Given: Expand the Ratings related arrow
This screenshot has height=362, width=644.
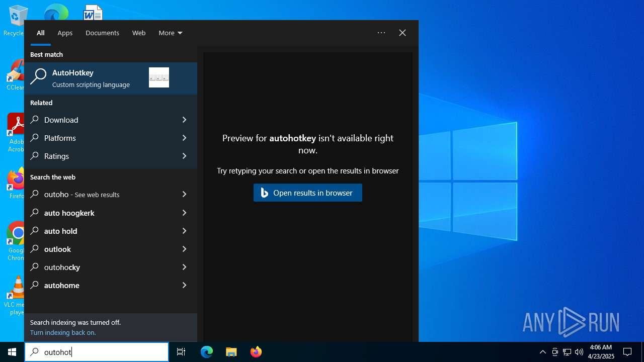Looking at the screenshot, I should pos(184,156).
